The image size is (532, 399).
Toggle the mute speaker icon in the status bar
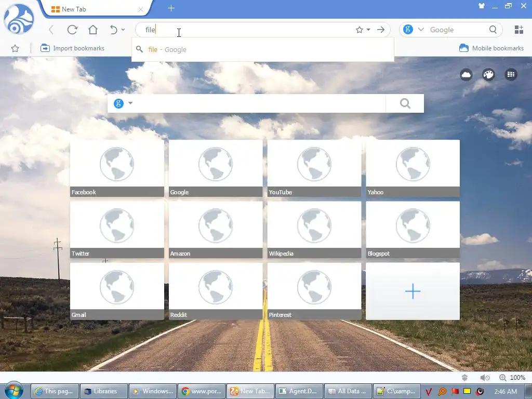pos(485,377)
